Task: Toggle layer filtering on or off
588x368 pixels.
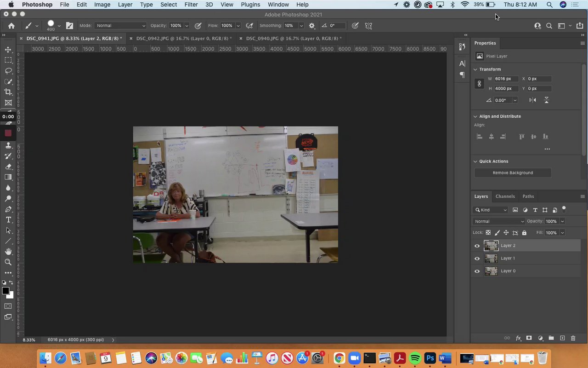Action: pos(564,209)
